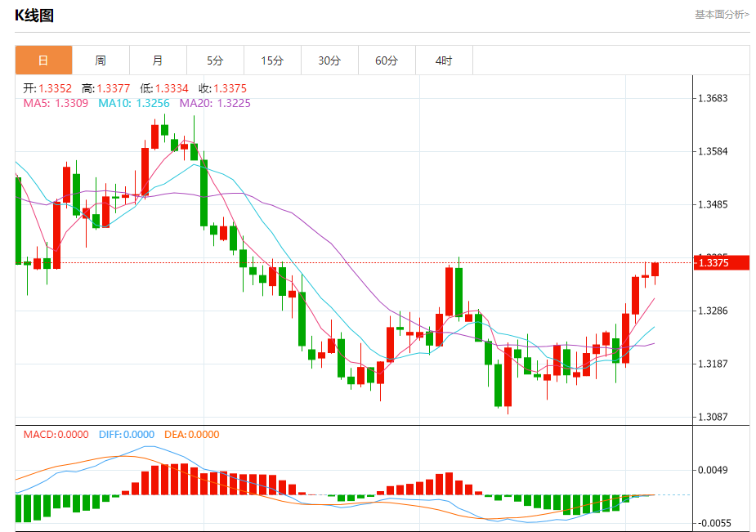Switch to the 月 monthly tab

(158, 60)
